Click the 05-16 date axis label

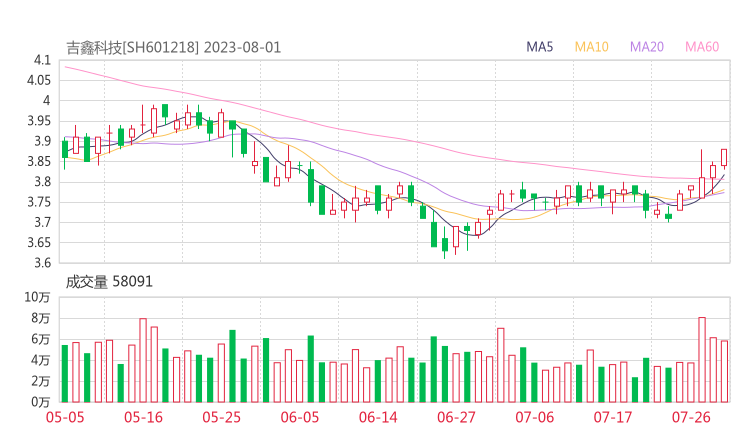[143, 417]
